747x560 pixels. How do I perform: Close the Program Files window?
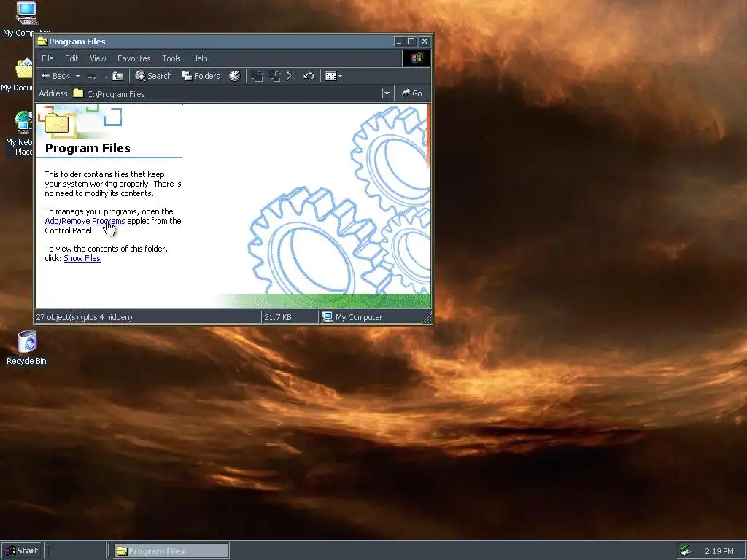(424, 42)
